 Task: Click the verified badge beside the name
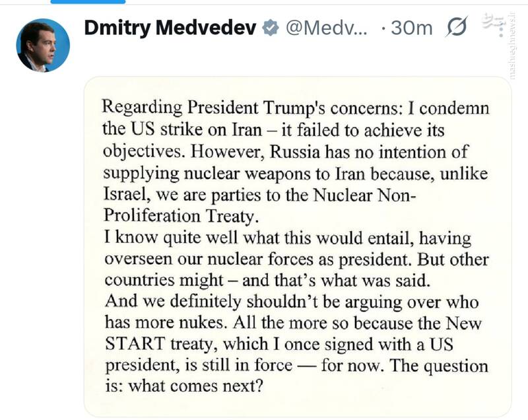[x=270, y=28]
